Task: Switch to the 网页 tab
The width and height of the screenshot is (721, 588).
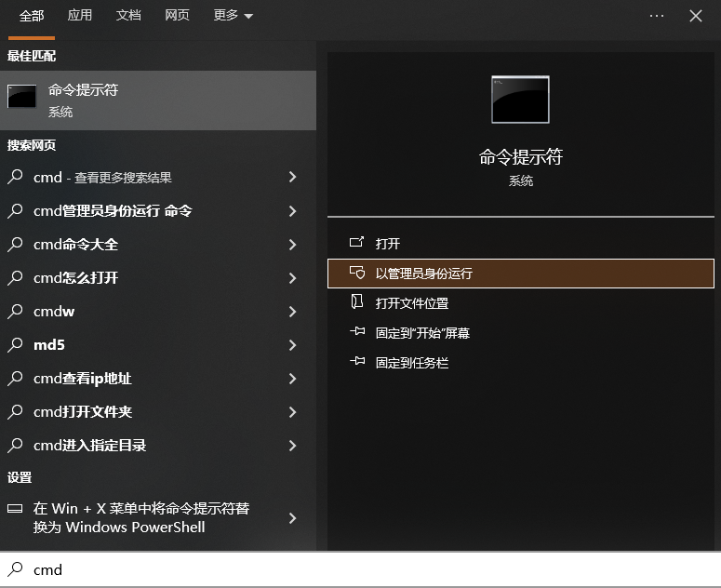Action: (x=177, y=16)
